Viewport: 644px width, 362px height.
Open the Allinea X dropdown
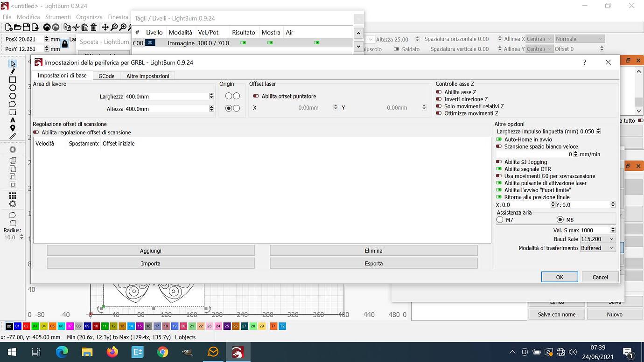tap(539, 39)
